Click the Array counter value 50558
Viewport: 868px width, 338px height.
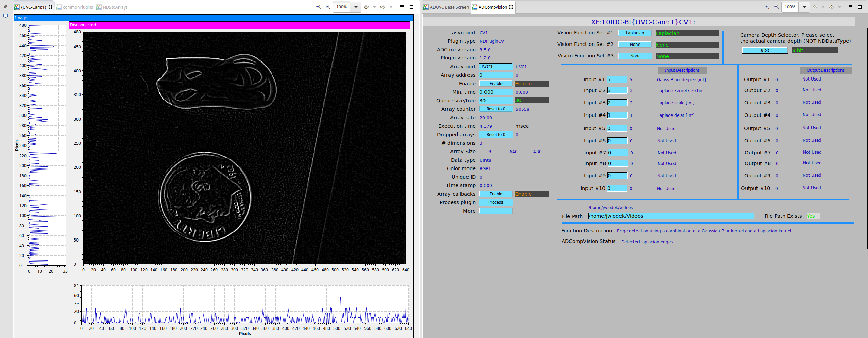point(522,109)
